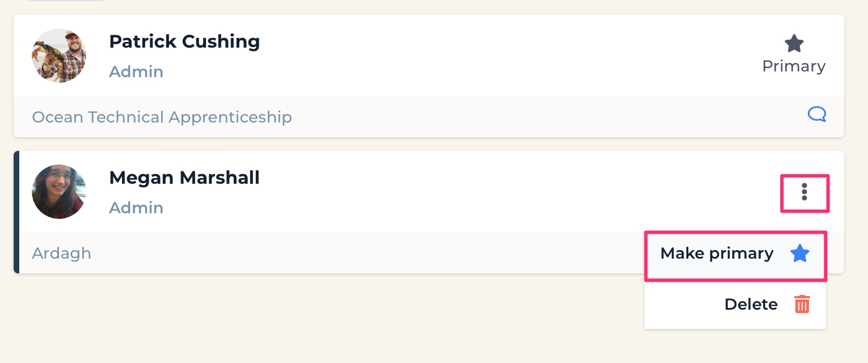
Task: Open the Megan Marshall name link
Action: pyautogui.click(x=184, y=178)
